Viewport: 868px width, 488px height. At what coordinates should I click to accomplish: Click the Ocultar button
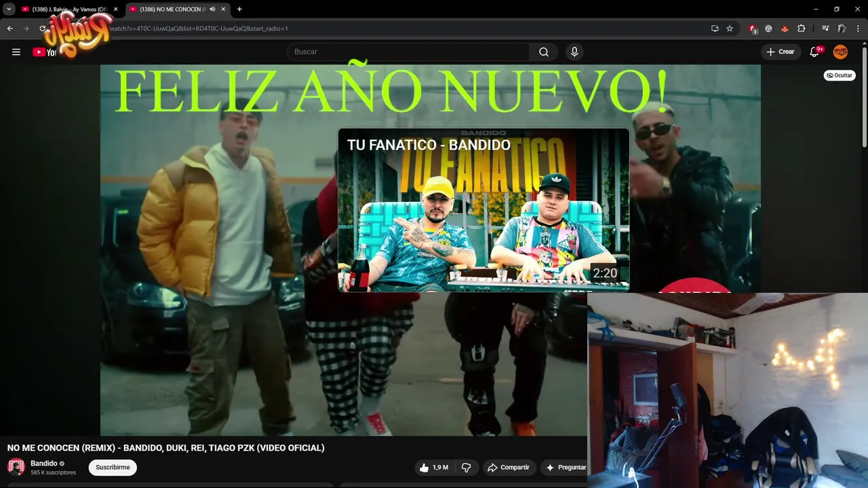[x=840, y=75]
